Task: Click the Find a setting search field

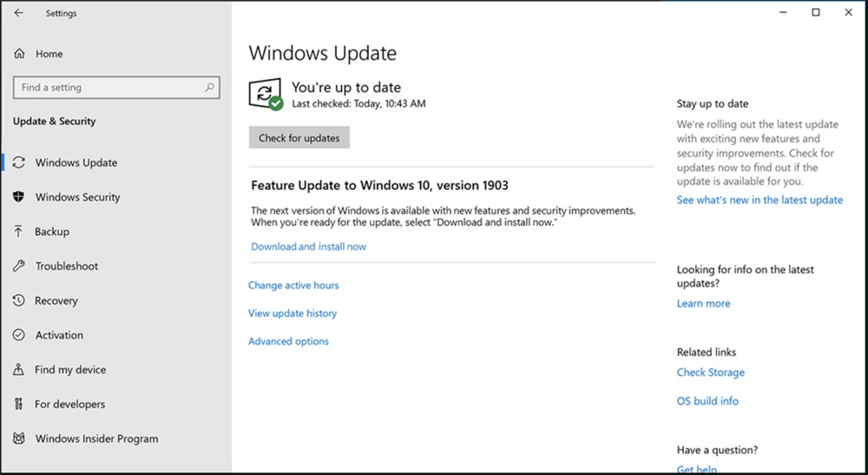Action: (116, 88)
